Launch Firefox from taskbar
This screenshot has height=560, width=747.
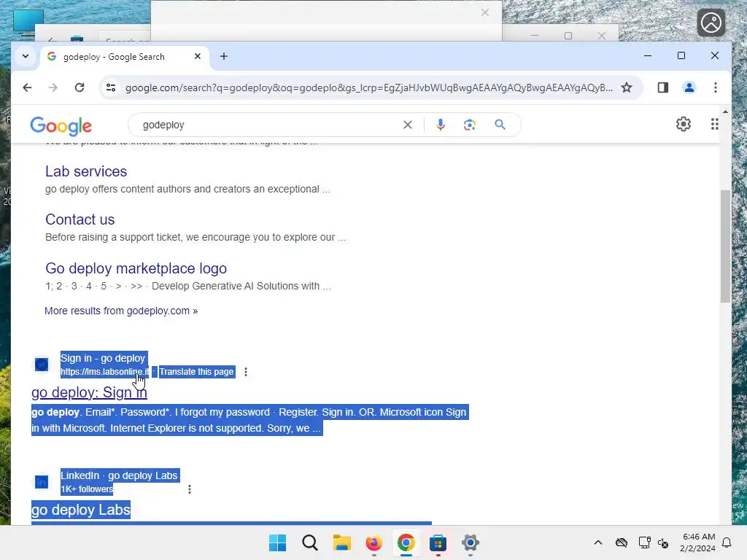(374, 542)
